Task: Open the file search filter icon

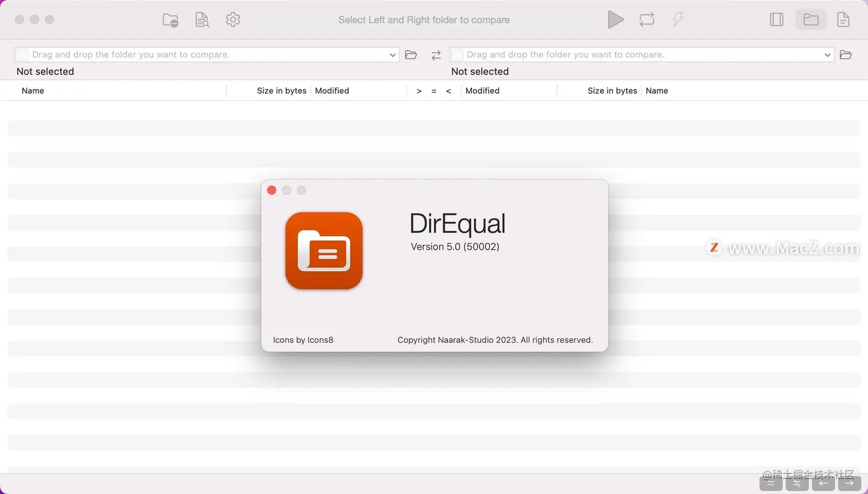Action: click(202, 20)
